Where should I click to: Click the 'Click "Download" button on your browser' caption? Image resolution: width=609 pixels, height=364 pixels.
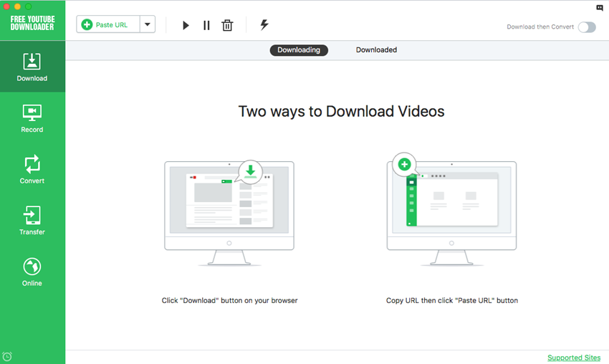tap(229, 300)
